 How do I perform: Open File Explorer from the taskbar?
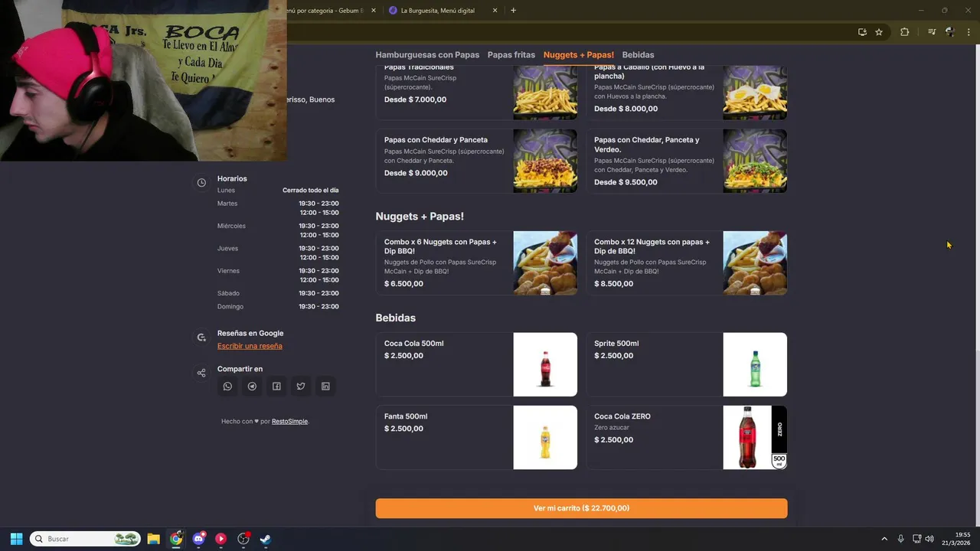153,539
